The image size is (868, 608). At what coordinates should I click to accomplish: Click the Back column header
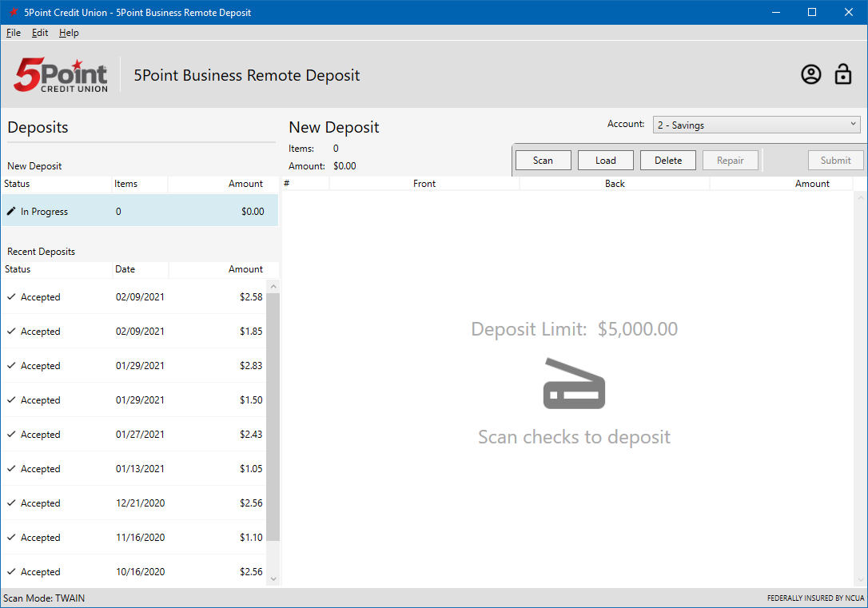click(615, 184)
